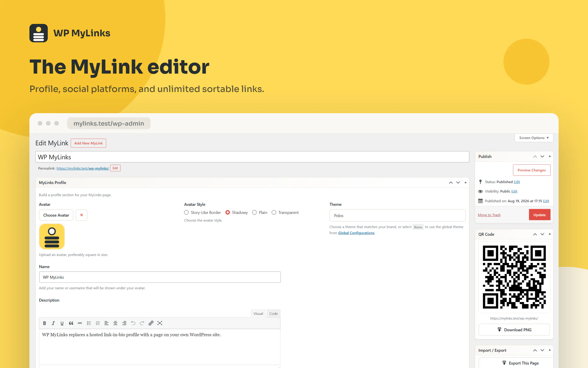588x368 pixels.
Task: Apply strikethrough (ABC) formatting
Action: (x=80, y=323)
